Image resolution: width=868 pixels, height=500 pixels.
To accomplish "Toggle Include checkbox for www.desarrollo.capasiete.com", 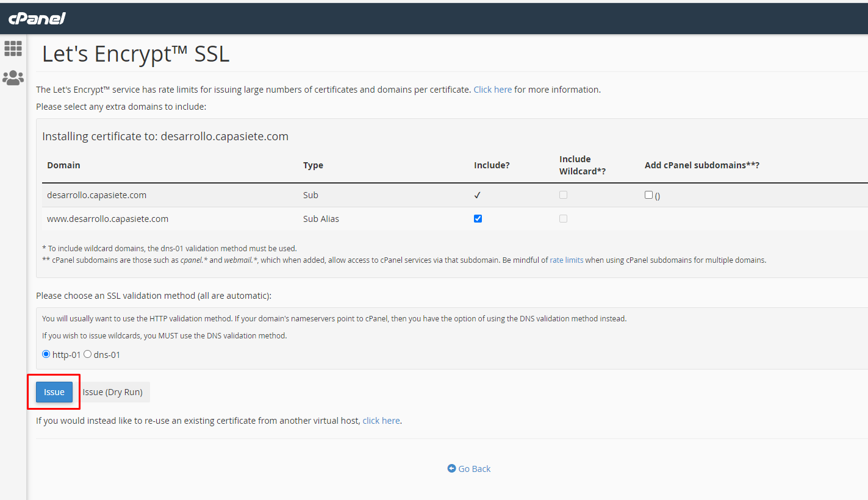I will click(478, 218).
